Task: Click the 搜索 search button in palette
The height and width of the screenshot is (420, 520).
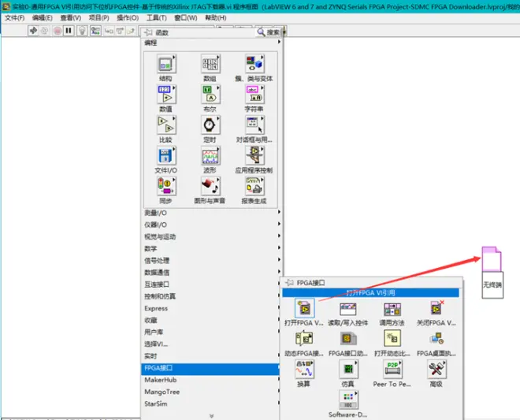Action: pos(269,32)
